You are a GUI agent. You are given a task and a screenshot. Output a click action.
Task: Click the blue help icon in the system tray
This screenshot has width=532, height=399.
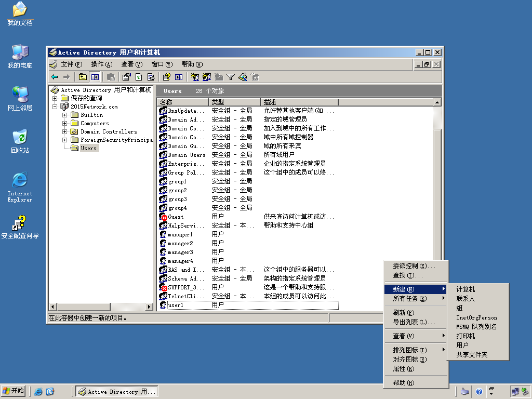[x=479, y=392]
